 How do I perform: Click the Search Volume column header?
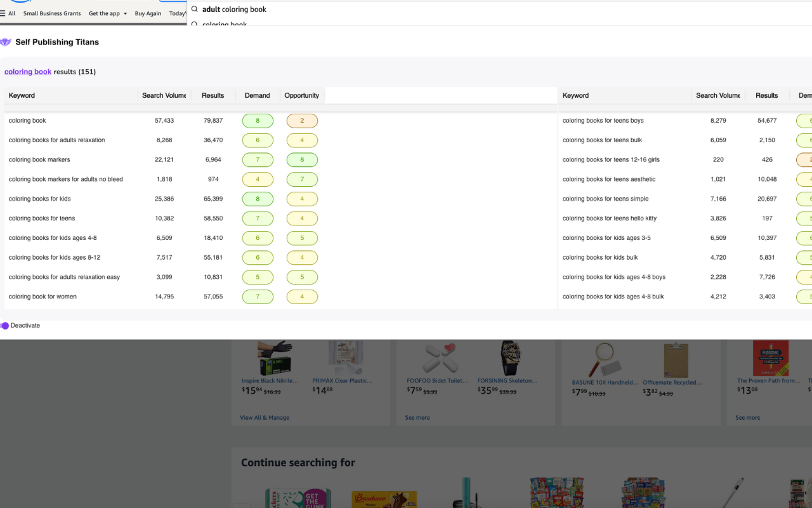pos(164,95)
